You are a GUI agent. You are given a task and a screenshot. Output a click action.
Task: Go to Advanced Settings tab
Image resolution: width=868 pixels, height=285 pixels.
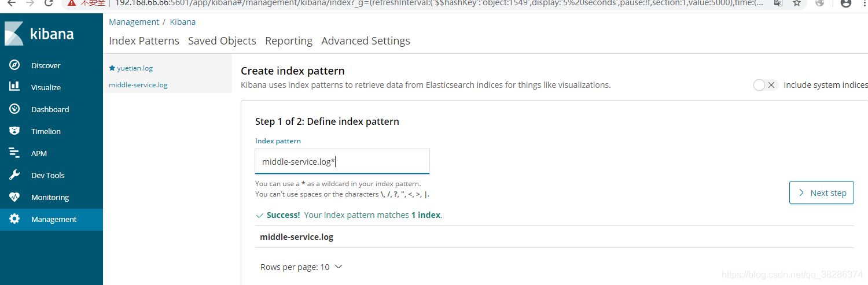pyautogui.click(x=366, y=41)
